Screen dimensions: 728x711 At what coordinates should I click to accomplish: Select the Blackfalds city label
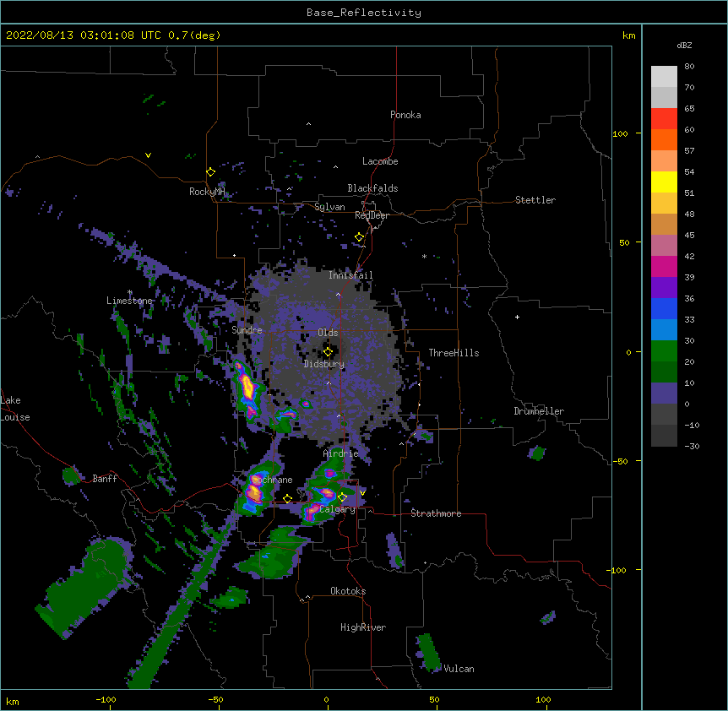[x=372, y=188]
